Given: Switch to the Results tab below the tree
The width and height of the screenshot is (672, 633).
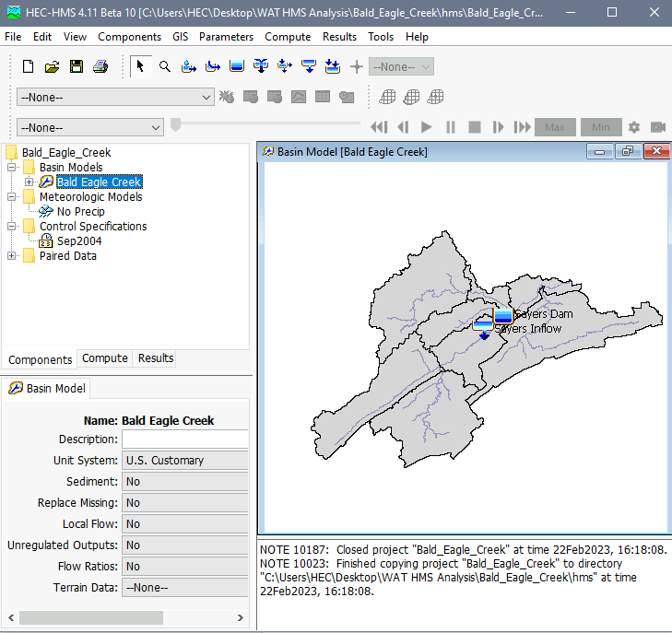Looking at the screenshot, I should (156, 358).
